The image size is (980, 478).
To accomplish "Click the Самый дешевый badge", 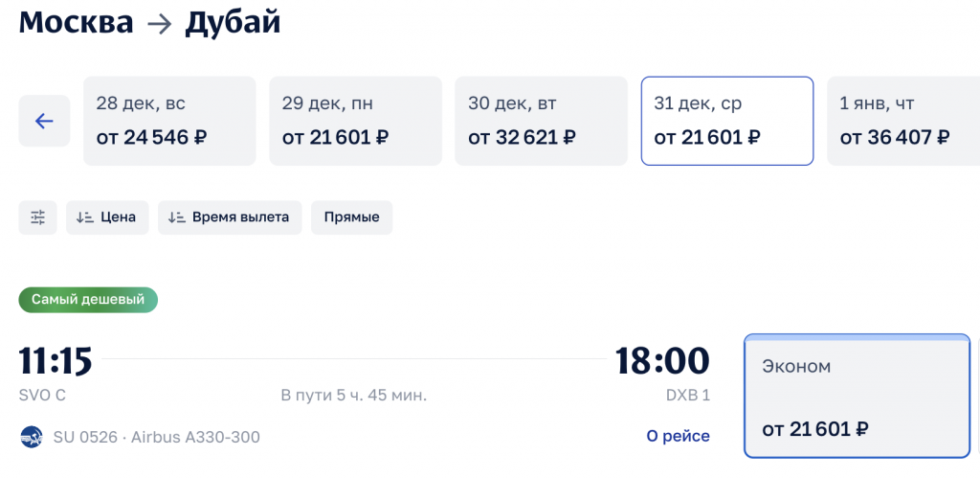I will pyautogui.click(x=88, y=300).
